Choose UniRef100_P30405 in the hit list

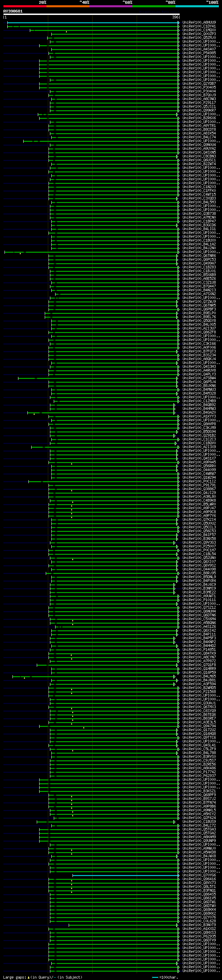point(199,88)
